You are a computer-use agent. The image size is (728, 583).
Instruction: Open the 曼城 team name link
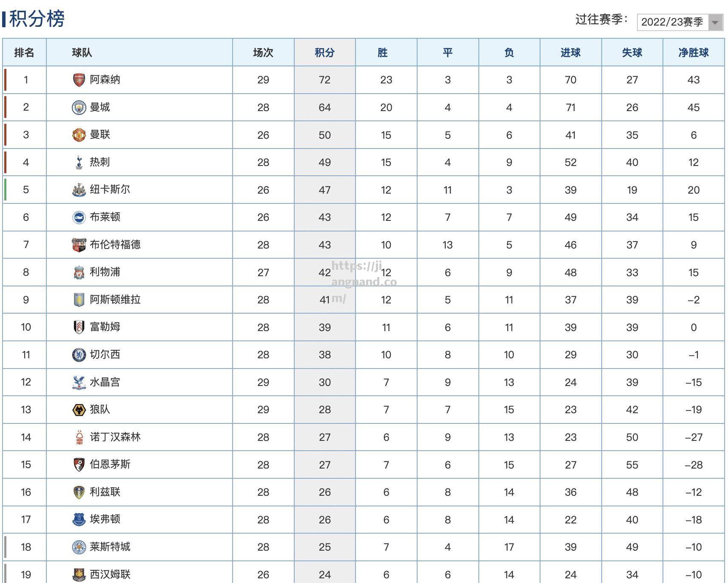tap(100, 107)
